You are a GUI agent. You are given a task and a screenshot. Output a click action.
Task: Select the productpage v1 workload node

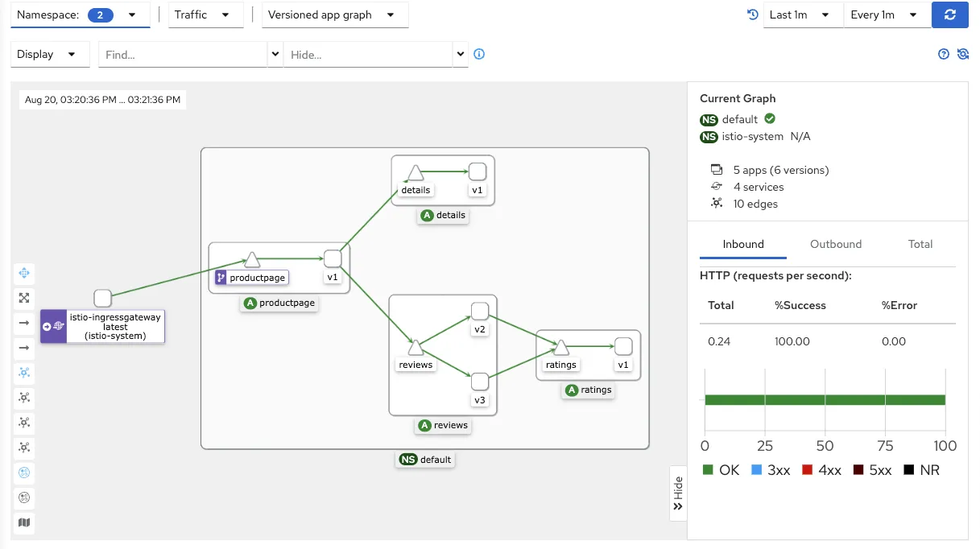pos(333,258)
